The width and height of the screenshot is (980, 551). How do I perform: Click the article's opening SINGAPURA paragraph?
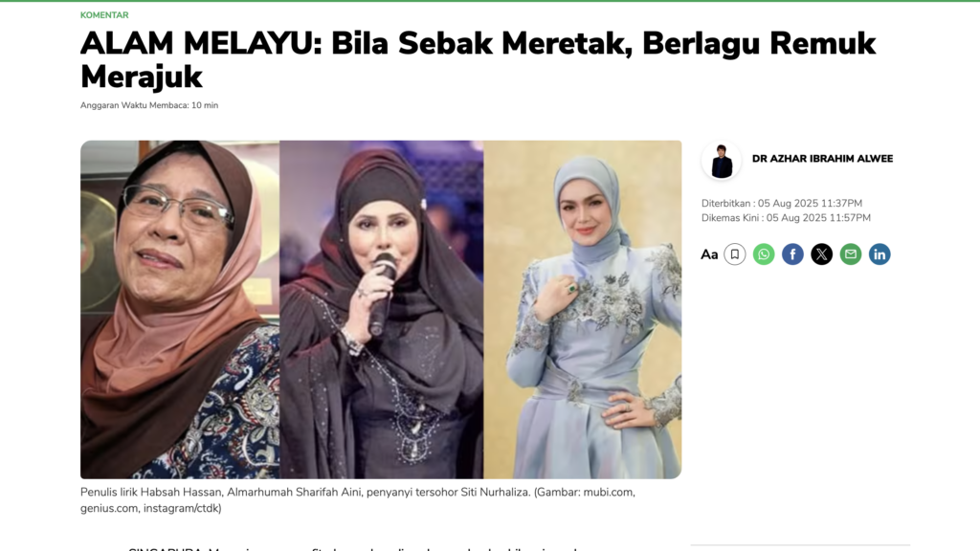353,548
